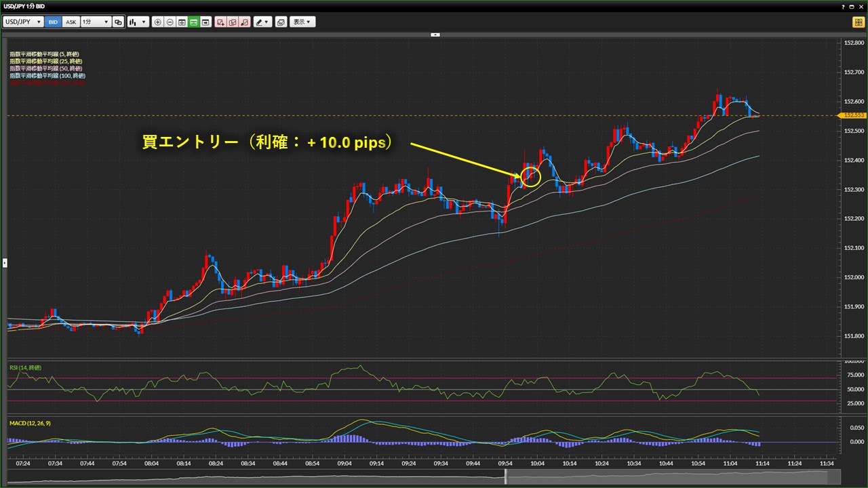Screen dimensions: 868x488
Task: Open the 表示 display menu
Action: (302, 22)
